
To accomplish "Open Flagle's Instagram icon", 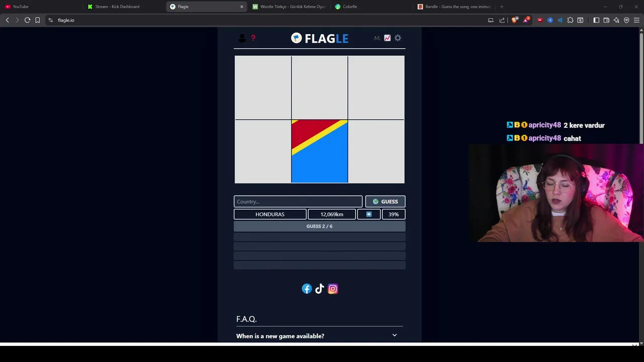I will pyautogui.click(x=333, y=289).
